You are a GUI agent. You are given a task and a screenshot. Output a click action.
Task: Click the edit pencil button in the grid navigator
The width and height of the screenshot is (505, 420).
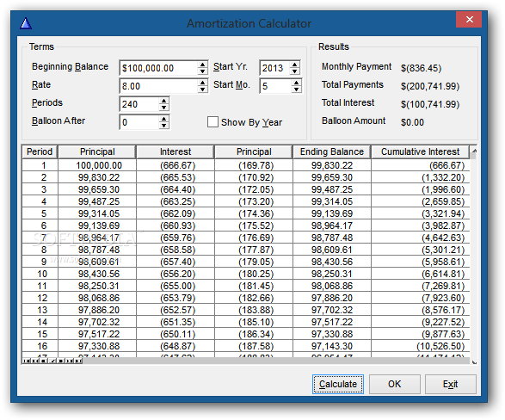tap(52, 361)
